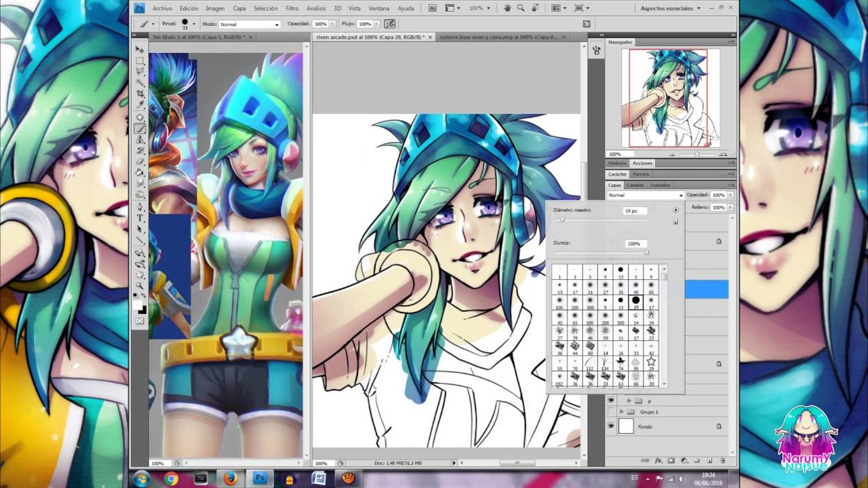Open the Modo blend mode dropdown
The height and width of the screenshot is (488, 868).
(249, 24)
